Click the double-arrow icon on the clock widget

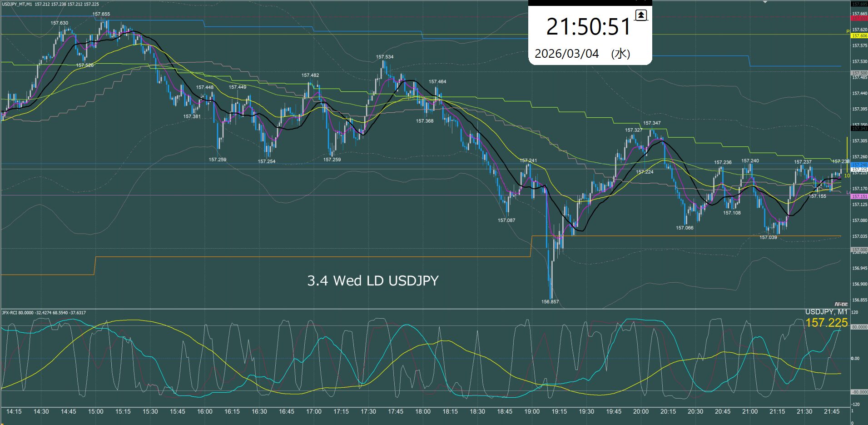coord(640,15)
